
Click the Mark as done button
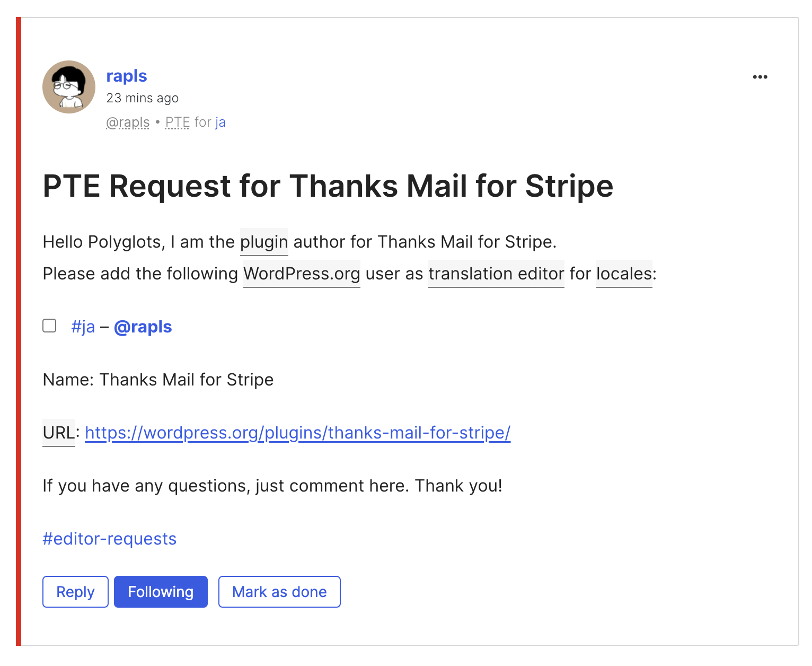click(279, 592)
